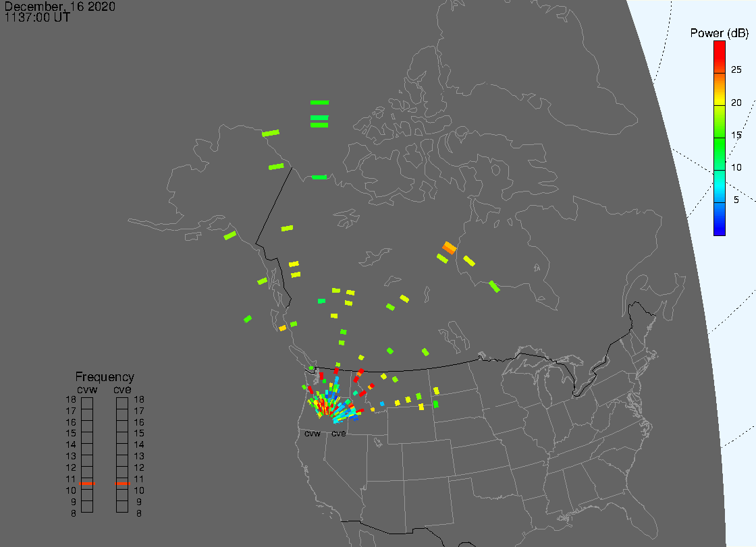Image resolution: width=756 pixels, height=547 pixels.
Task: Click the bottom cell of cve frequency bar
Action: coord(122,507)
